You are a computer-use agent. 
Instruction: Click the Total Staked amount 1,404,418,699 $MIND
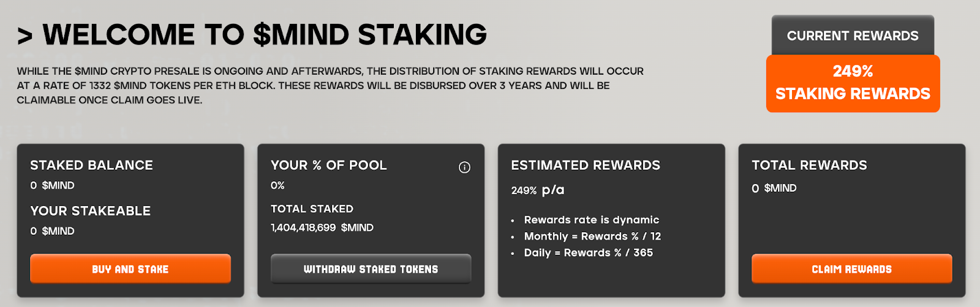click(322, 227)
